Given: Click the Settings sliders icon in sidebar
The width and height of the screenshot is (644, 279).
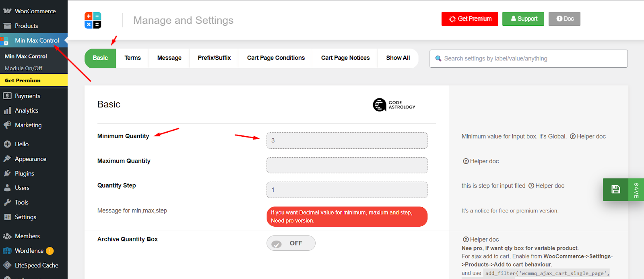Looking at the screenshot, I should coord(7,217).
